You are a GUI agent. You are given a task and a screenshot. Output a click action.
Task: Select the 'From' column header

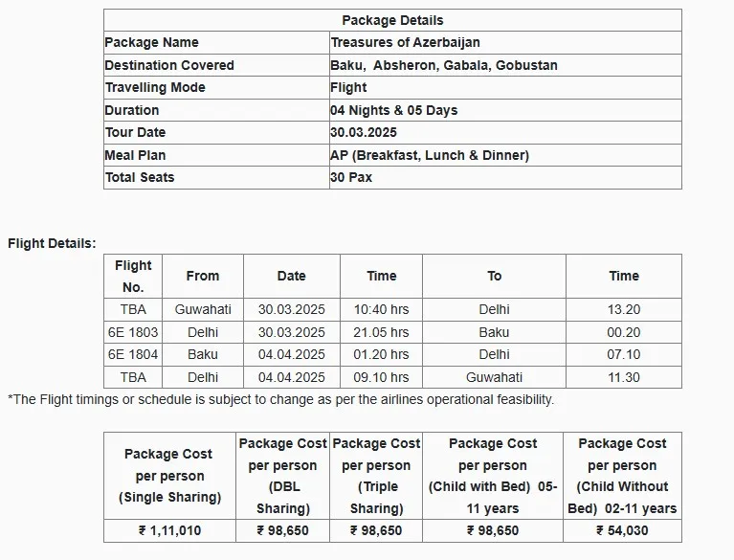click(x=203, y=276)
